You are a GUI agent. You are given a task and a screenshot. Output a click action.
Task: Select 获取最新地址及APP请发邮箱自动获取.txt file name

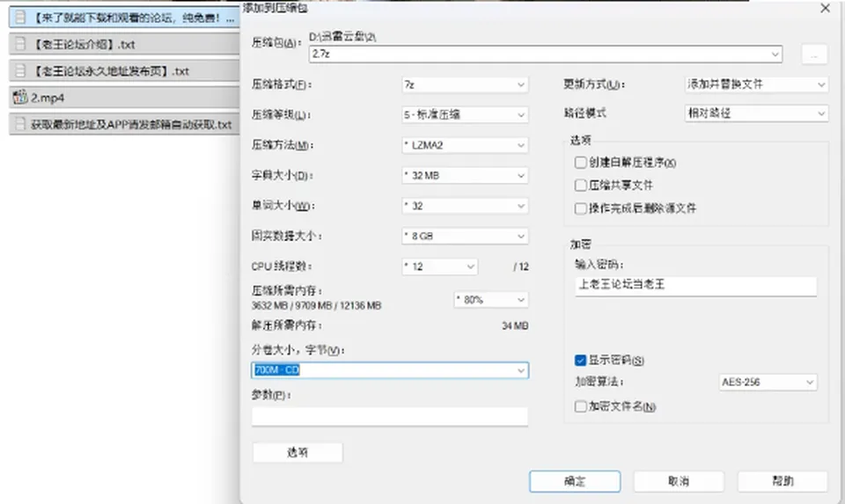131,125
